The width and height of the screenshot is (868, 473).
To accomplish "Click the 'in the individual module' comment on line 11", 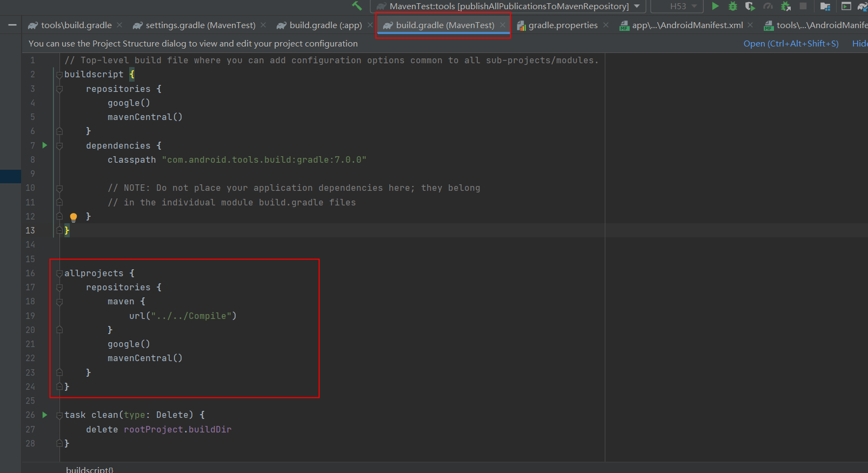I will click(231, 202).
